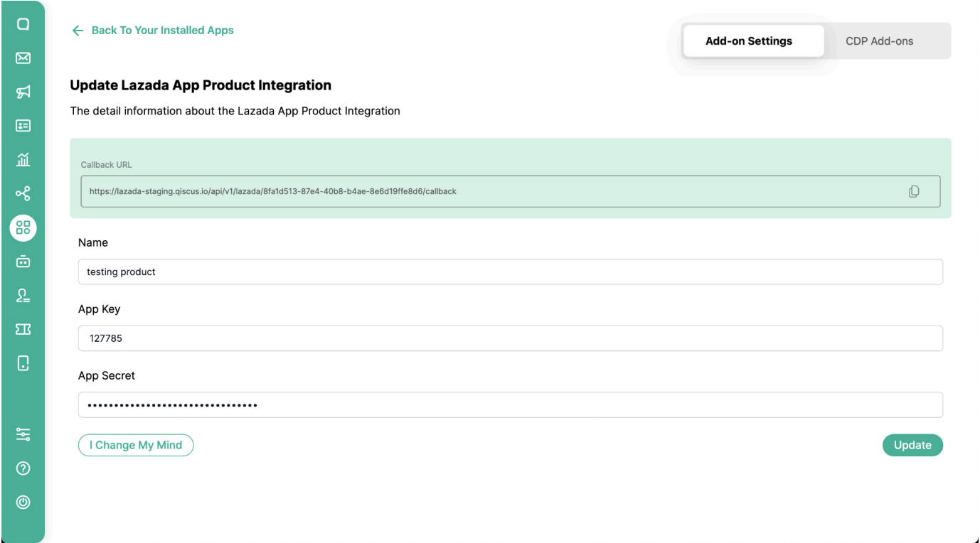Click the back arrow icon

point(78,31)
